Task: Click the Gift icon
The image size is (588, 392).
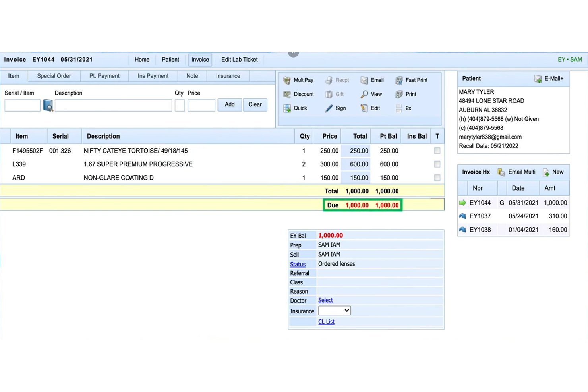Action: tap(329, 94)
